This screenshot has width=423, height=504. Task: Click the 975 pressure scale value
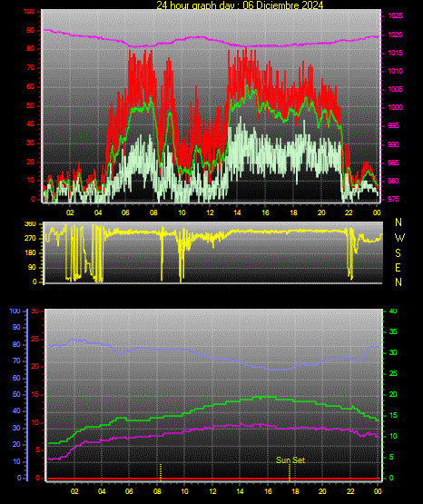coord(393,199)
